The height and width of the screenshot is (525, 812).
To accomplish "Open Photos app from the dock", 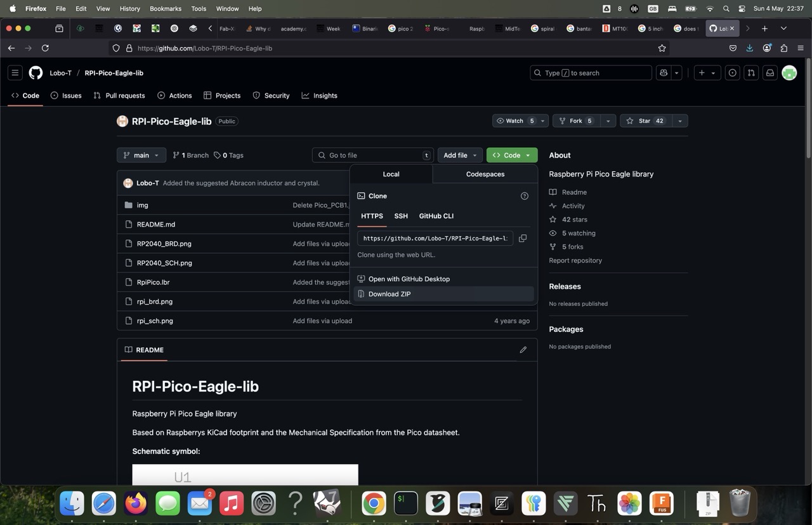I will (x=629, y=503).
